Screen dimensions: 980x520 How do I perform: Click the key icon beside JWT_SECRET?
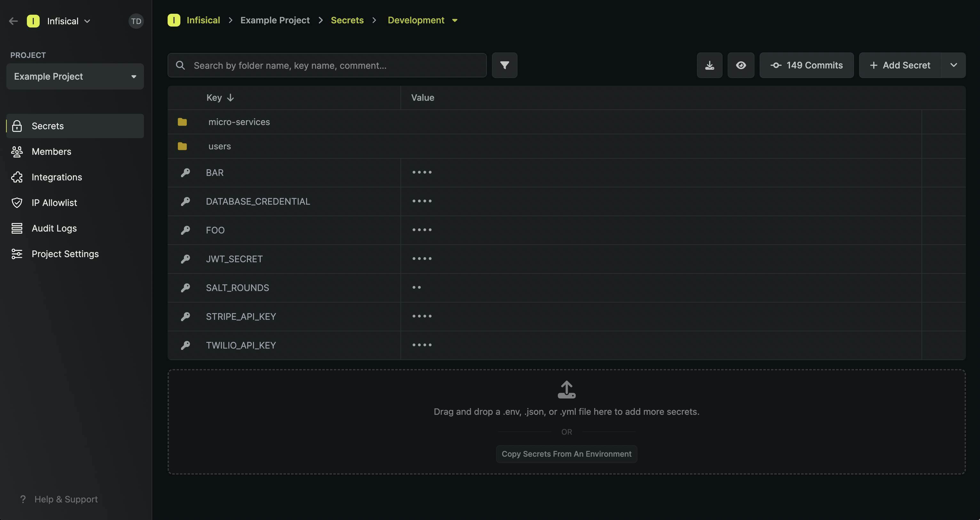click(x=185, y=259)
